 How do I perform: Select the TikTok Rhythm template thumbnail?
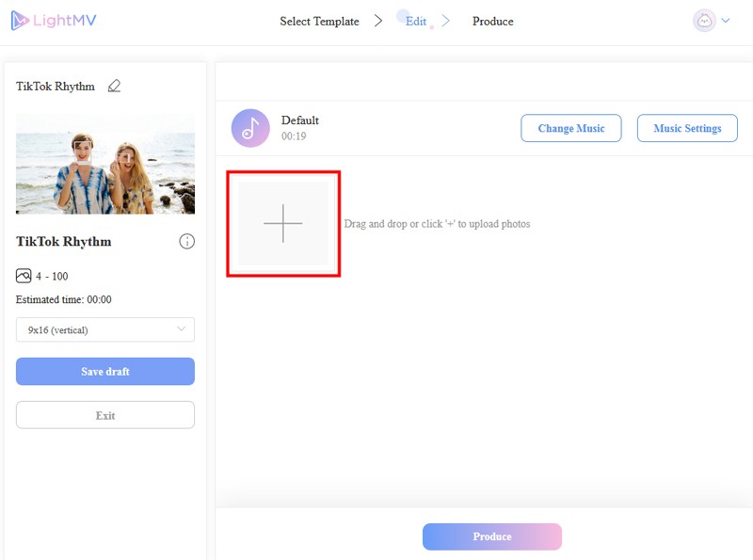click(105, 163)
